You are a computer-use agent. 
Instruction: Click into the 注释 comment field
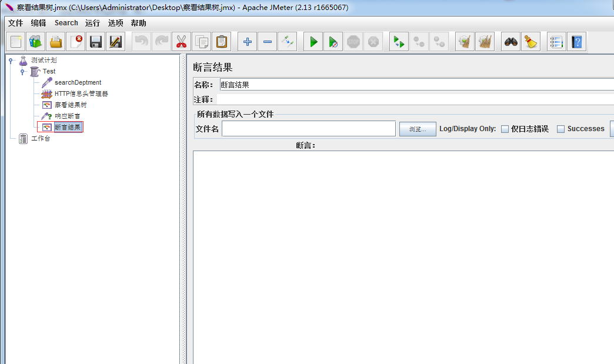415,99
